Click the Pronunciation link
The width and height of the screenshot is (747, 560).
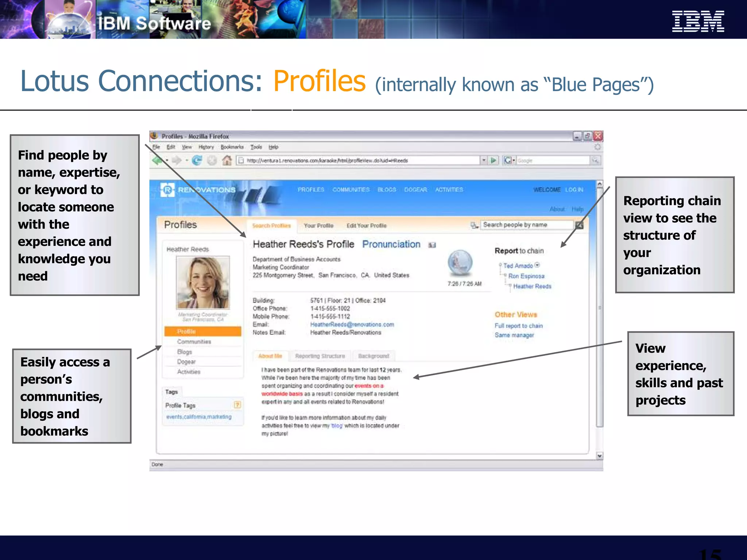pyautogui.click(x=391, y=244)
